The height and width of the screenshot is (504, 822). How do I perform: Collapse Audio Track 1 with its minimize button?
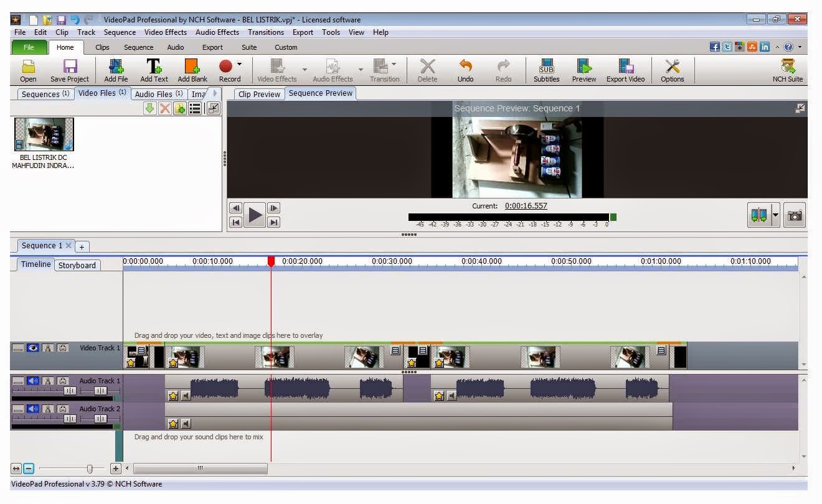click(x=18, y=380)
